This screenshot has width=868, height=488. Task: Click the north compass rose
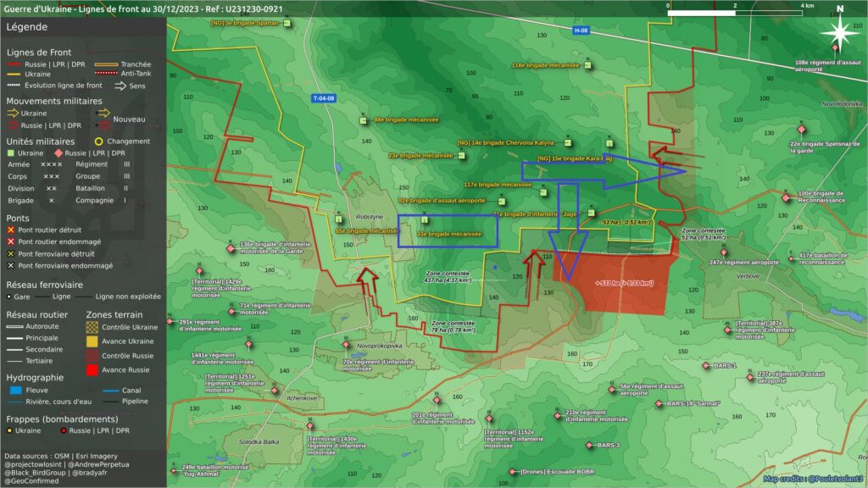coord(838,33)
